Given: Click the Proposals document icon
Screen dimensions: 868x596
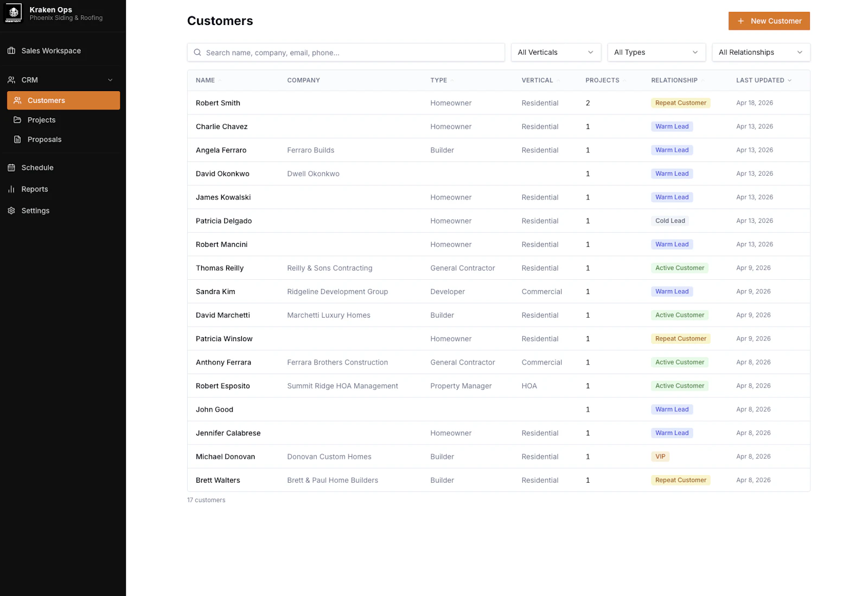Looking at the screenshot, I should pos(18,139).
